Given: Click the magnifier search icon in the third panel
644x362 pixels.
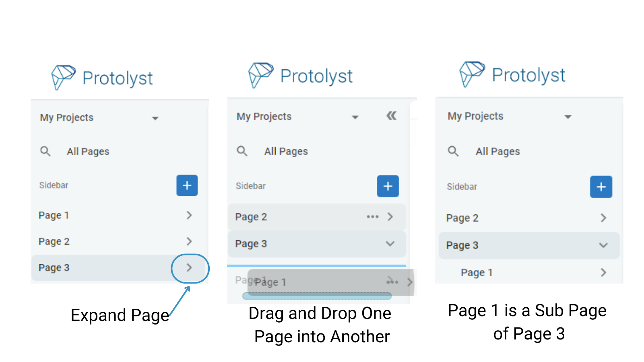Looking at the screenshot, I should [453, 151].
